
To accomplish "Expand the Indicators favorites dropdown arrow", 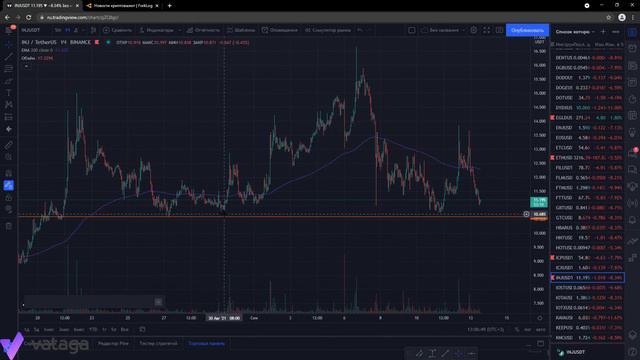I will [x=179, y=30].
